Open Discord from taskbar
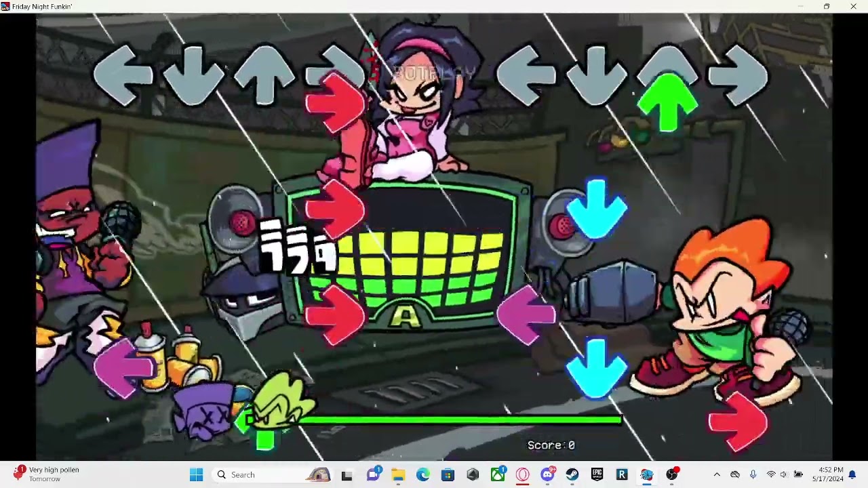 click(547, 474)
